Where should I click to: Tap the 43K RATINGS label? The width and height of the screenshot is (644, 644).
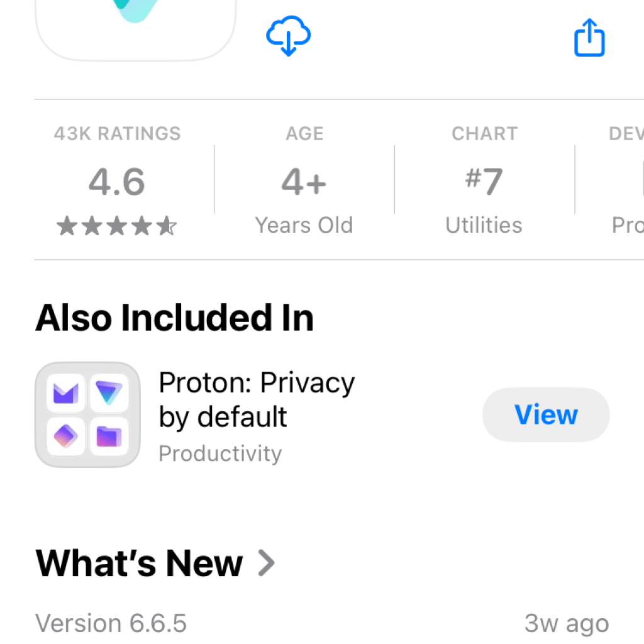(x=117, y=133)
